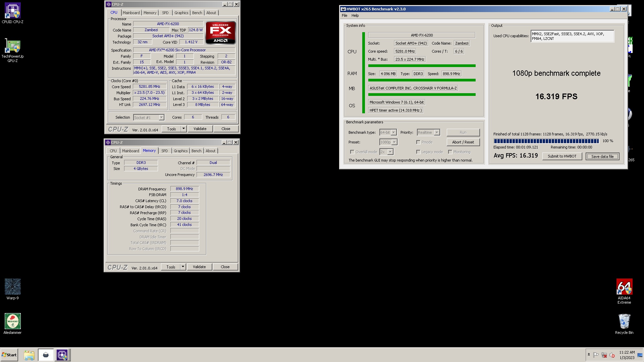
Task: Click the 16.319 FPS result text
Action: pyautogui.click(x=556, y=97)
